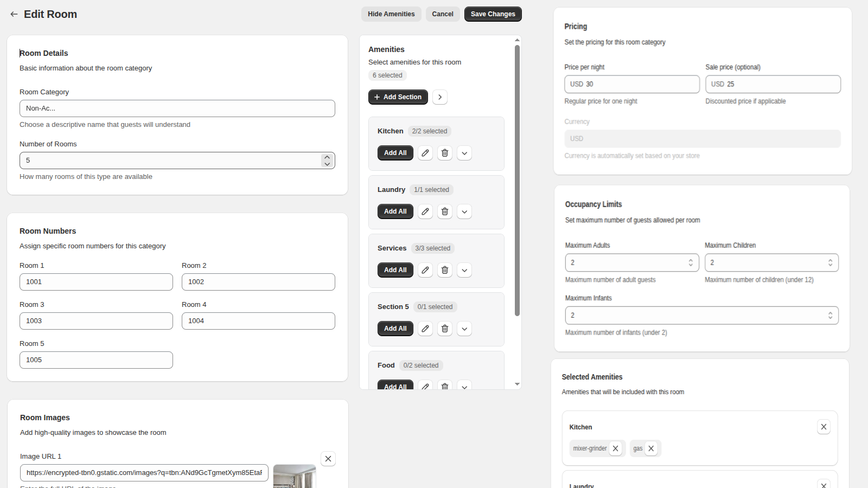
Task: Click the back arrow next to Edit Room
Action: (14, 14)
